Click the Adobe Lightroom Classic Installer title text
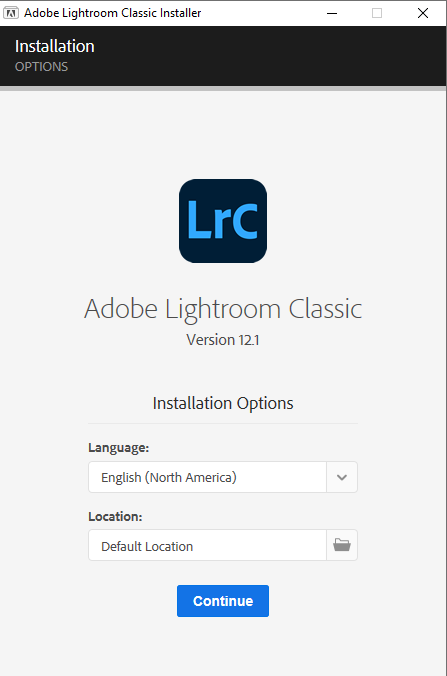 (113, 13)
